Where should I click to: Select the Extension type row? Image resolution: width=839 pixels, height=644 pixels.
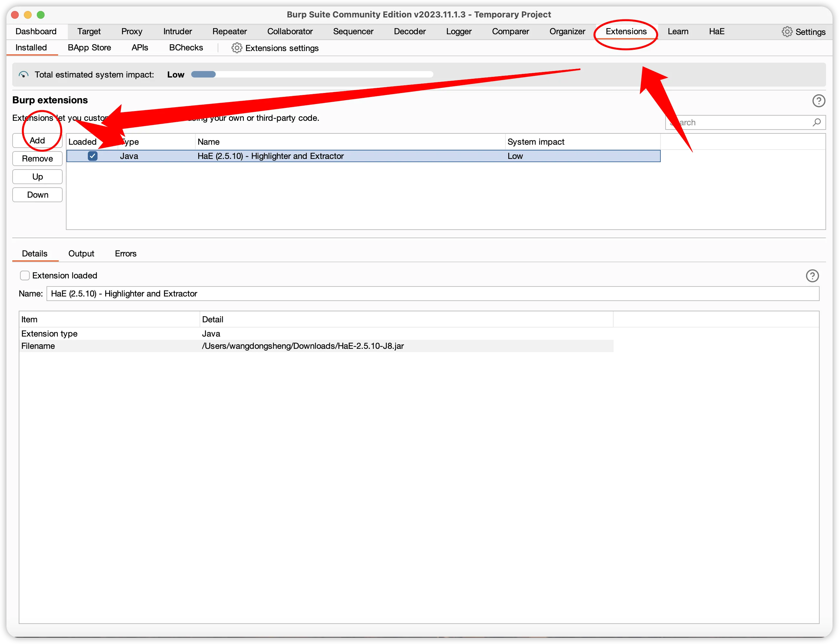[x=316, y=334]
